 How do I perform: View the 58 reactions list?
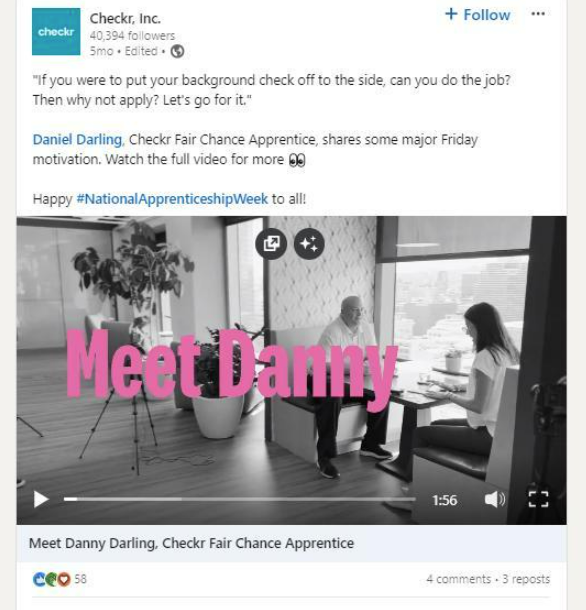pyautogui.click(x=81, y=579)
